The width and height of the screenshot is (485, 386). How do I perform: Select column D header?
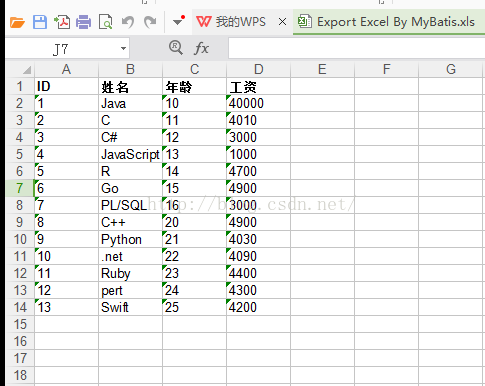258,69
